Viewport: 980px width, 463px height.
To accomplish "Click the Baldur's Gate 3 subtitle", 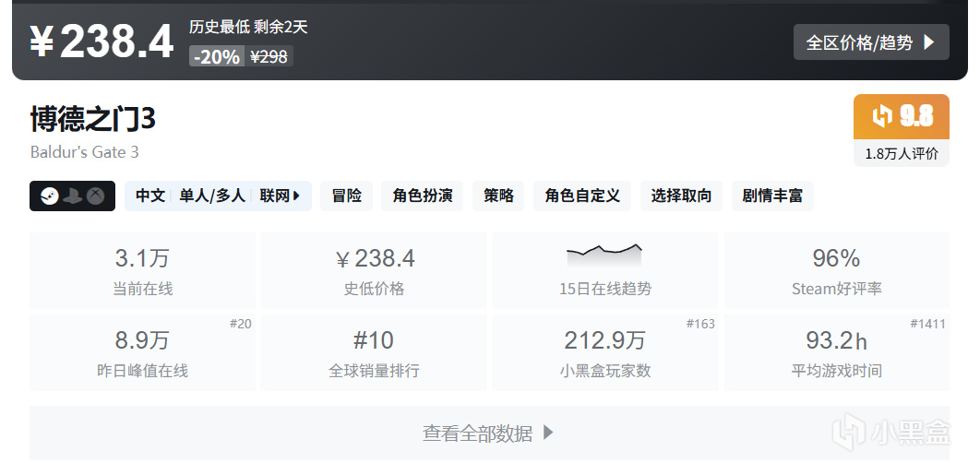I will 84,152.
